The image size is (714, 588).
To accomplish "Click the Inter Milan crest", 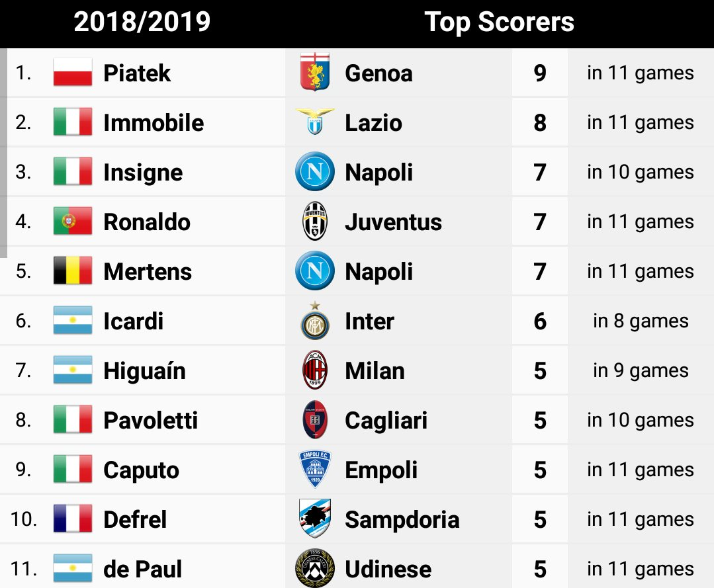I will coord(315,320).
